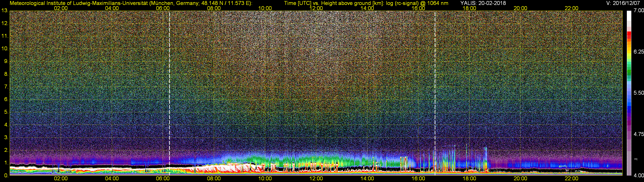The width and height of the screenshot is (644, 182).
Task: Click '18:00' on the upper time axis
Action: click(x=469, y=8)
